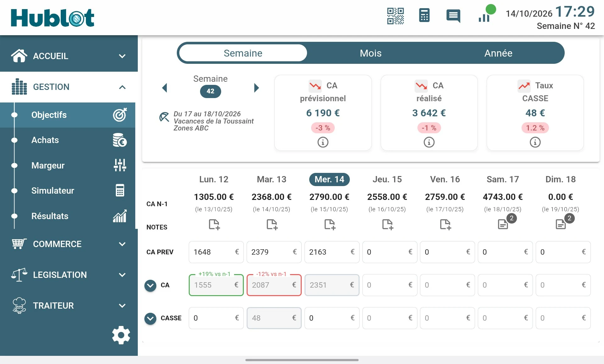Go to next week arrow
This screenshot has width=604, height=364.
tap(256, 88)
